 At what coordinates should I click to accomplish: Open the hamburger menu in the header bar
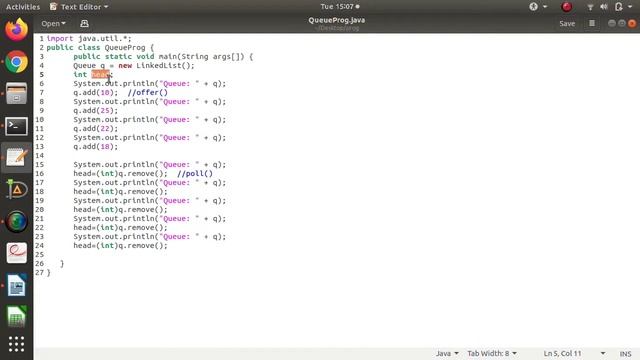[x=592, y=24]
